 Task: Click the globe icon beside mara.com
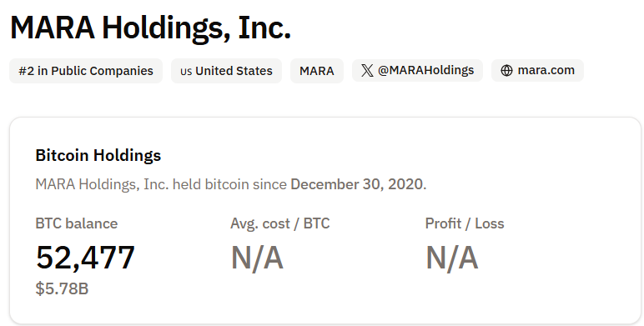point(506,71)
